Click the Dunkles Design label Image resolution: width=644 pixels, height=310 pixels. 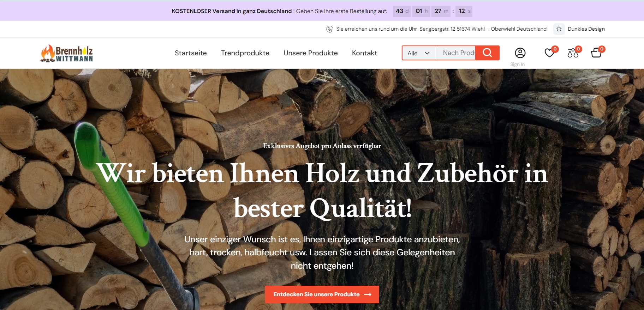click(586, 29)
